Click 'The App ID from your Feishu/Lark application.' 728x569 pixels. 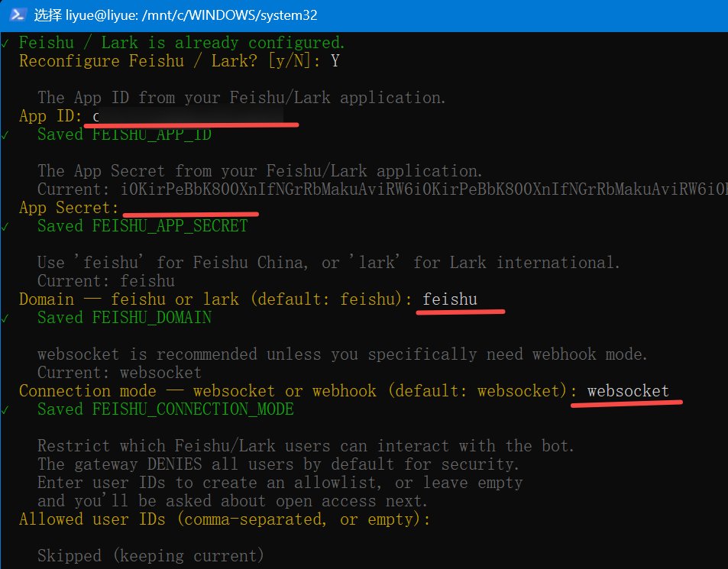(241, 98)
